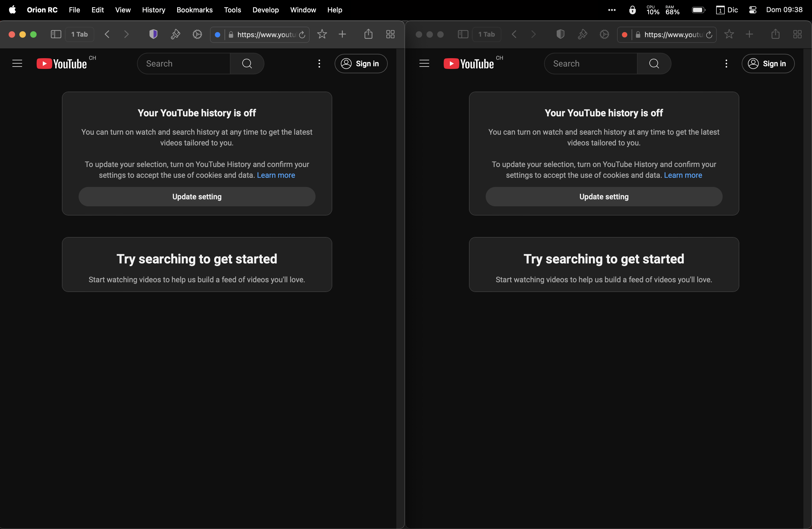Open the Develop menu in menu bar
Image resolution: width=812 pixels, height=529 pixels.
(265, 10)
